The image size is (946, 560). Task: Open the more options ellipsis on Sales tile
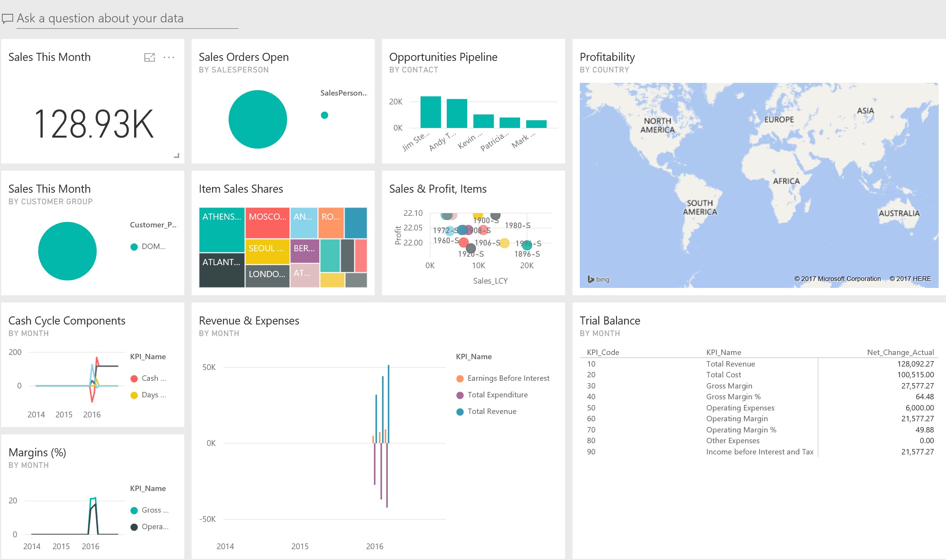click(x=169, y=57)
